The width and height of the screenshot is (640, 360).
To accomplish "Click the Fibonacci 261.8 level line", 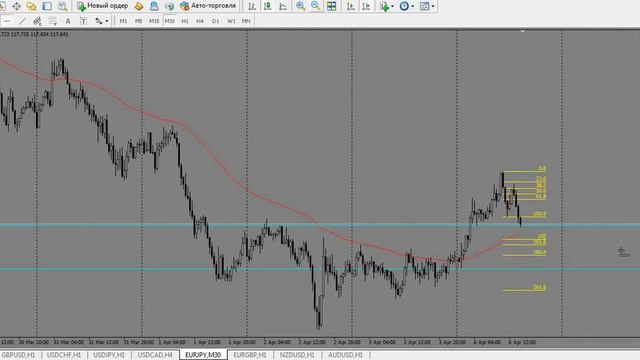I will pos(524,290).
